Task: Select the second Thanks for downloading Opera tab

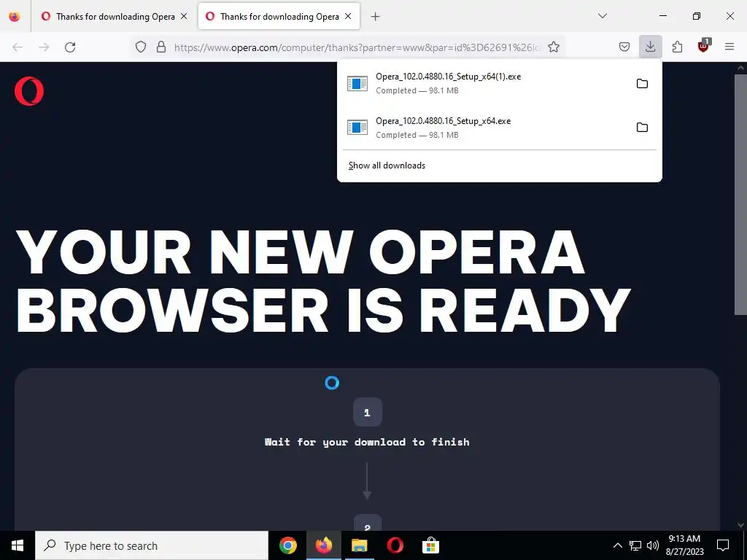Action: coord(279,16)
